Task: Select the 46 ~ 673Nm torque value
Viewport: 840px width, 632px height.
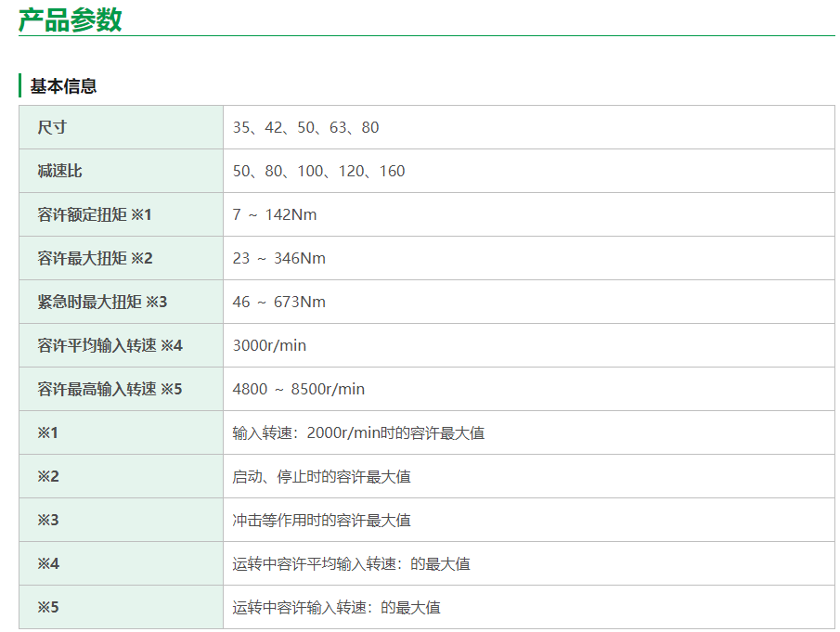Action: 278,302
